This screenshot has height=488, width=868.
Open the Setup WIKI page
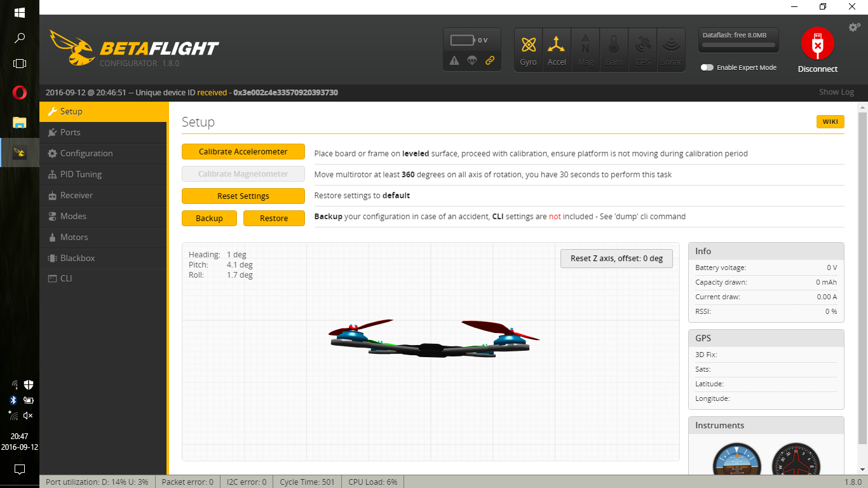[x=830, y=121]
